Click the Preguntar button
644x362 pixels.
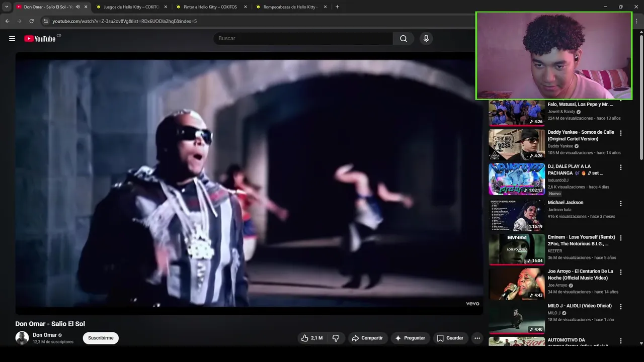click(410, 338)
